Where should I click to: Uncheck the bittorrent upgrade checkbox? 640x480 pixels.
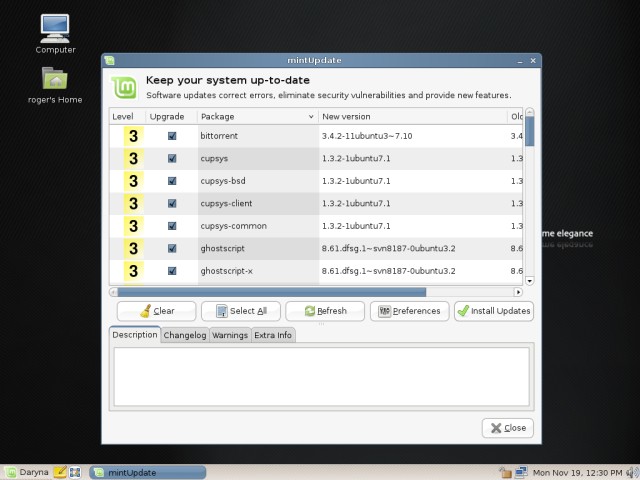[172, 136]
